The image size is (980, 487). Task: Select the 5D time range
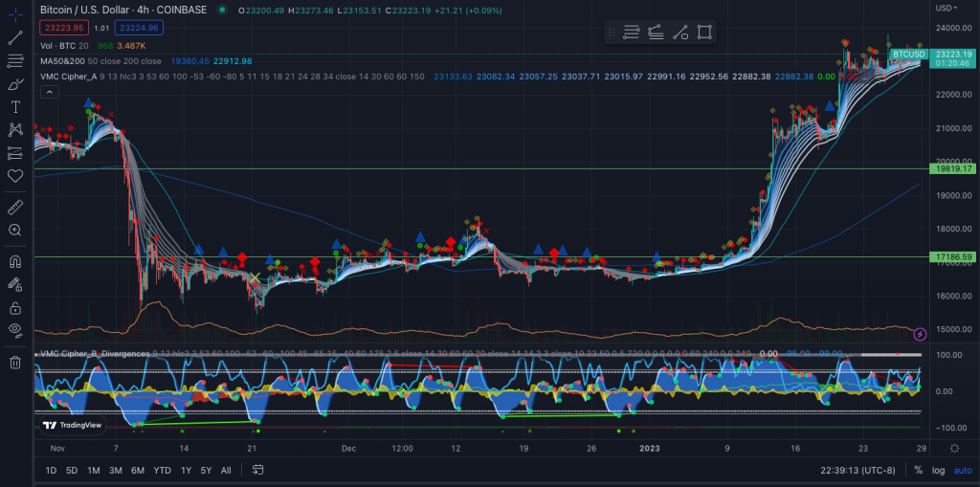click(72, 470)
